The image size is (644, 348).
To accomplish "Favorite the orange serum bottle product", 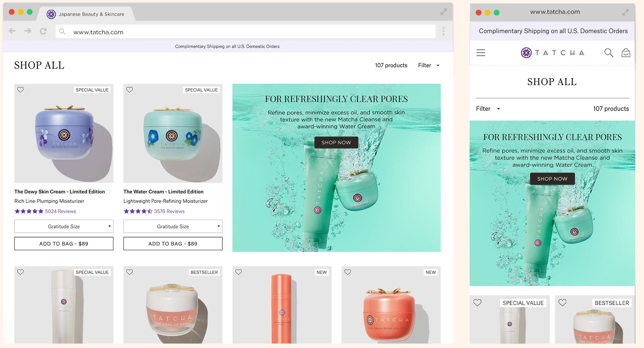I will click(238, 272).
